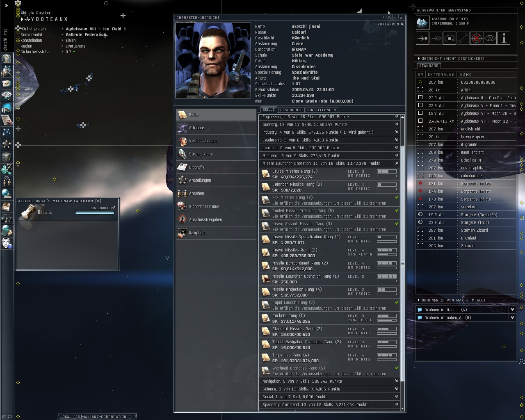Viewport: 525px width, 420px height.
Task: Click the character portrait image
Action: 213,61
